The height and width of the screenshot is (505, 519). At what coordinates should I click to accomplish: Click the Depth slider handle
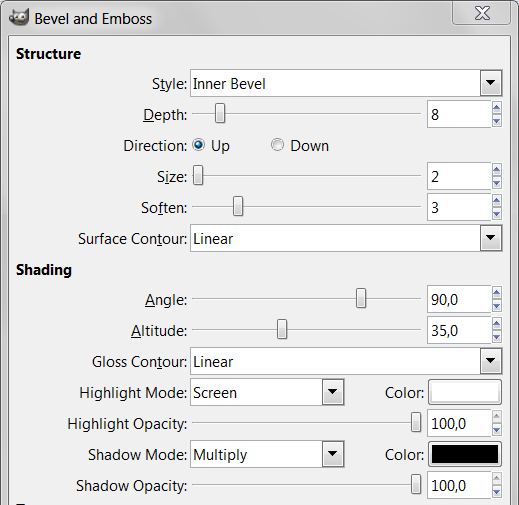[x=220, y=113]
